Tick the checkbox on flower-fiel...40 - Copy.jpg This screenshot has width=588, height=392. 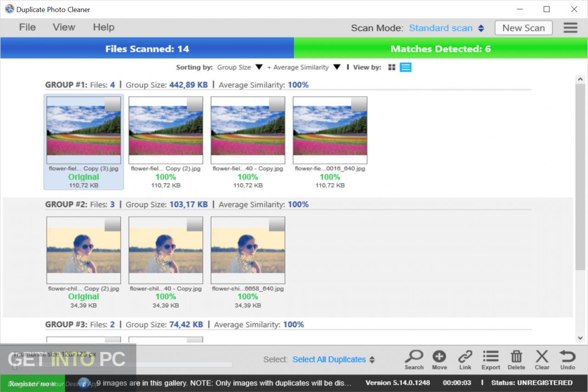point(277,104)
